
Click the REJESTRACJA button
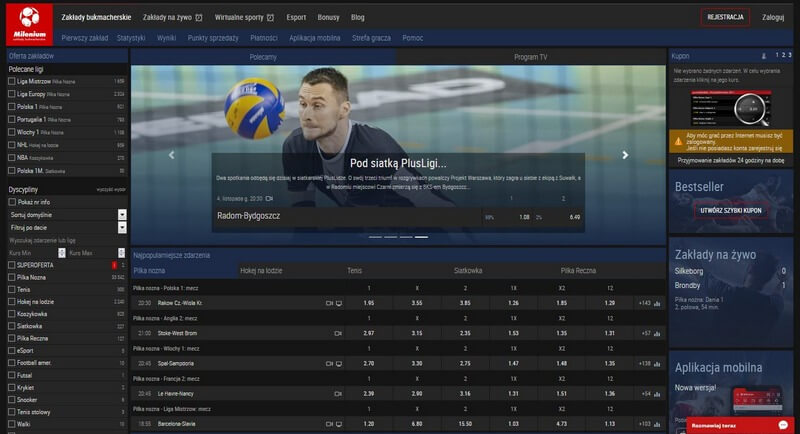point(725,17)
